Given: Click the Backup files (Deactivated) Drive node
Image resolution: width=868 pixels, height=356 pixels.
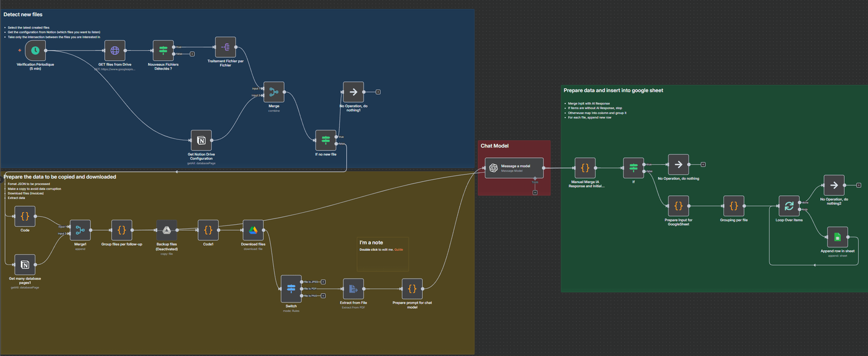Looking at the screenshot, I should (166, 230).
